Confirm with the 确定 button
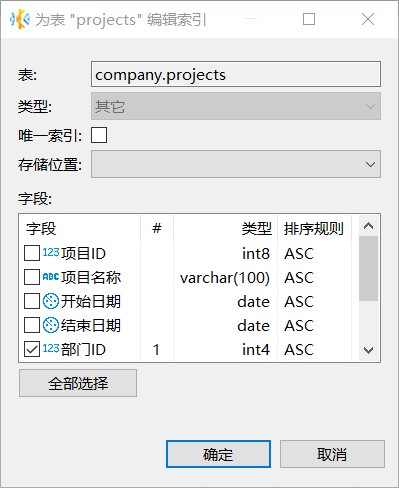This screenshot has height=488, width=399. tap(218, 454)
